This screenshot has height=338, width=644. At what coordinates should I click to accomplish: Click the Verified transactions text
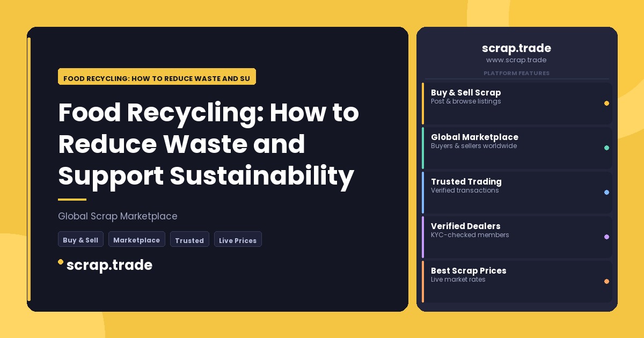tap(465, 190)
